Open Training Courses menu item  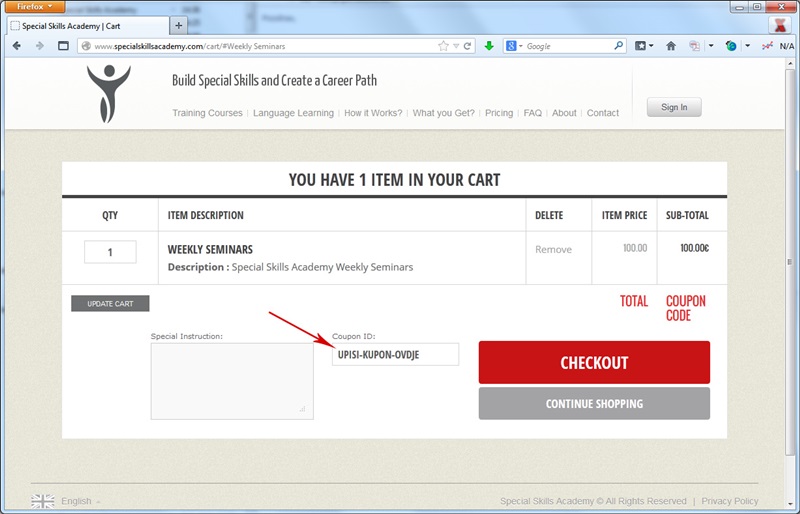click(207, 113)
